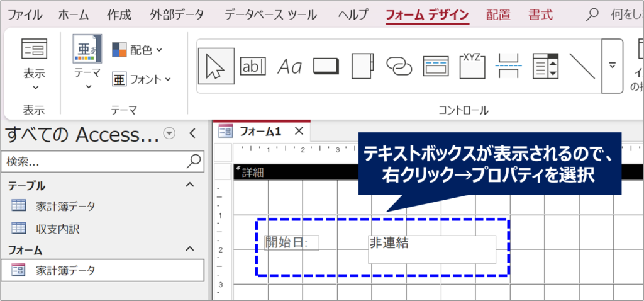Select the 収支内訳 table
Viewport: 644px width, 301px height.
pyautogui.click(x=57, y=229)
